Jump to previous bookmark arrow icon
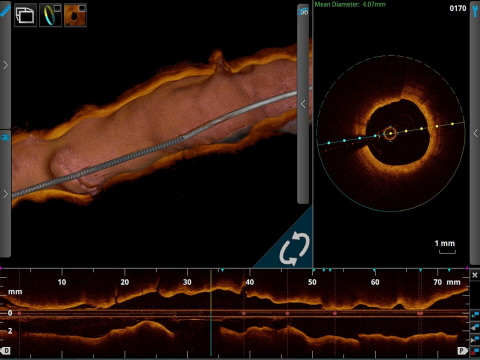The image size is (480, 360). coord(475,328)
